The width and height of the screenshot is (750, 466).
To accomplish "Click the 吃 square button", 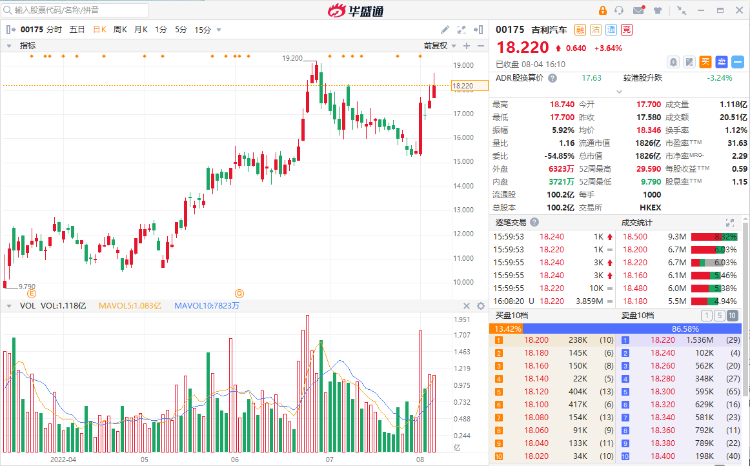I will (x=689, y=62).
